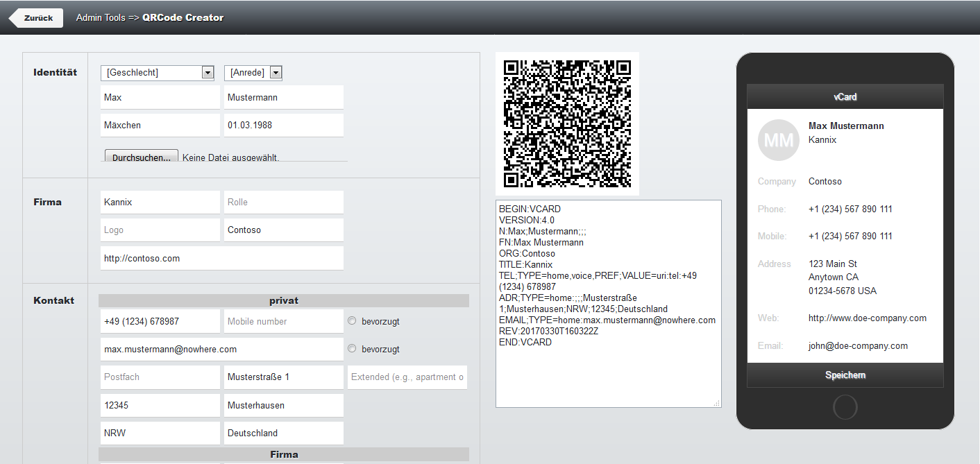Click the REV:20170330T160322Z line in the output
This screenshot has height=464, width=980.
(548, 332)
